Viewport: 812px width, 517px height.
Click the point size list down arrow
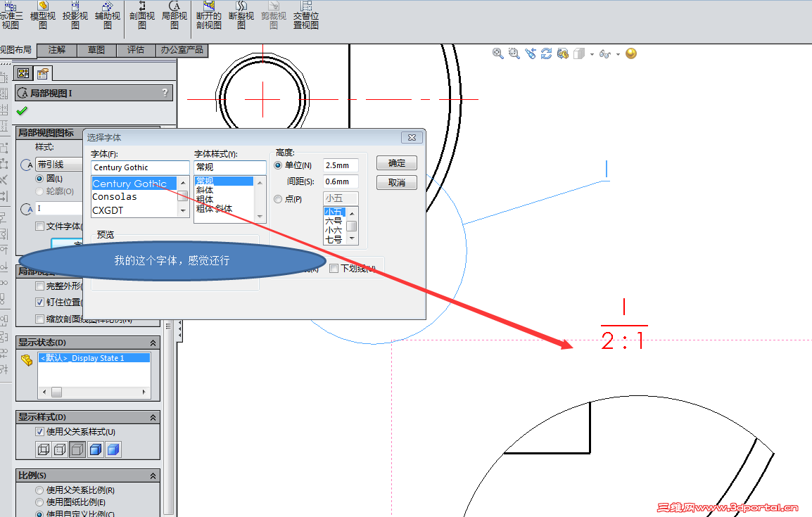tap(352, 238)
